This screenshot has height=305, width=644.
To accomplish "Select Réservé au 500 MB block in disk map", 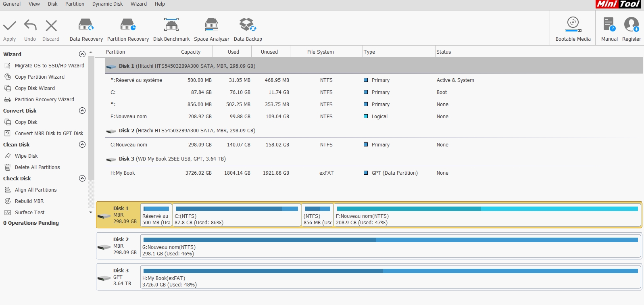I will (x=156, y=215).
